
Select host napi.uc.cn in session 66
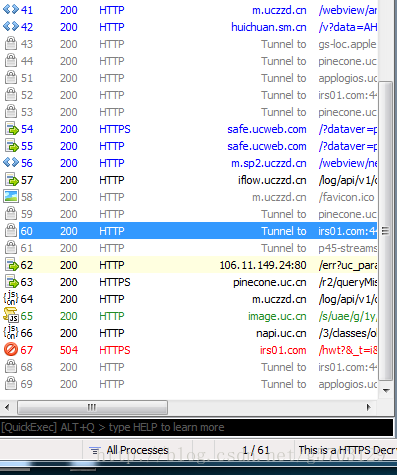pos(281,333)
